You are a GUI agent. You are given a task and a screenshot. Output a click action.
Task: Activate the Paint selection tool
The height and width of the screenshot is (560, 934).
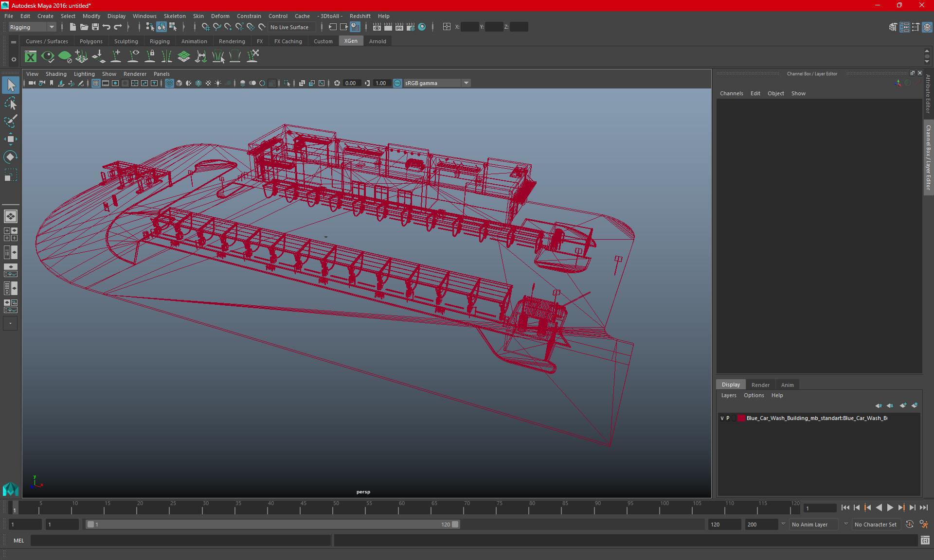pos(10,121)
